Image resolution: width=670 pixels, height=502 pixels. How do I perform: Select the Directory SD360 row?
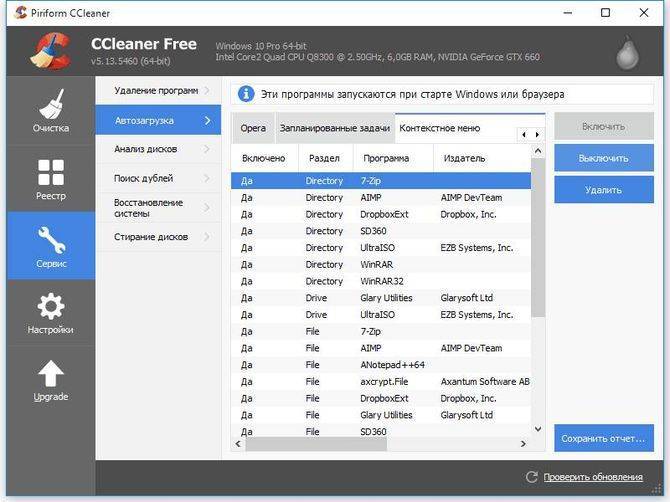tap(381, 231)
